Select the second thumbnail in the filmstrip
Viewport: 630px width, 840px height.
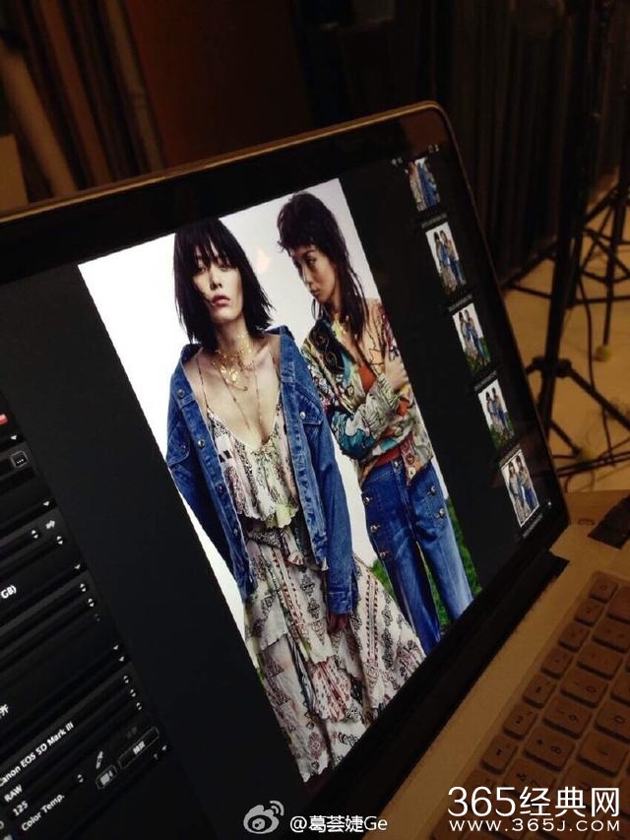445,258
